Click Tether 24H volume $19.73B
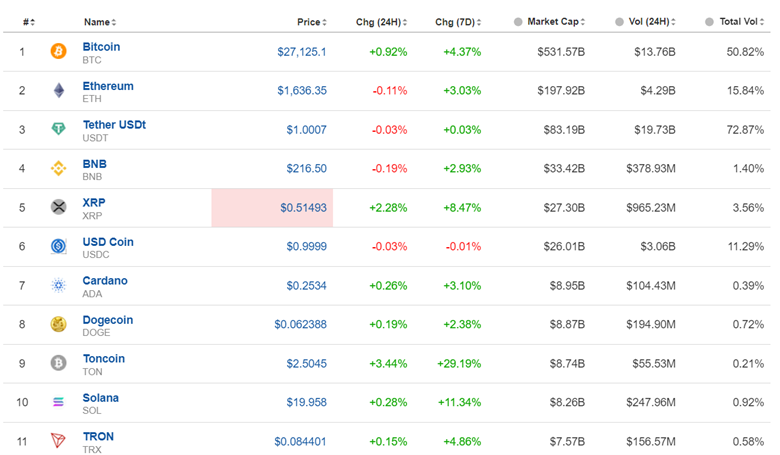The width and height of the screenshot is (780, 455). pyautogui.click(x=655, y=130)
